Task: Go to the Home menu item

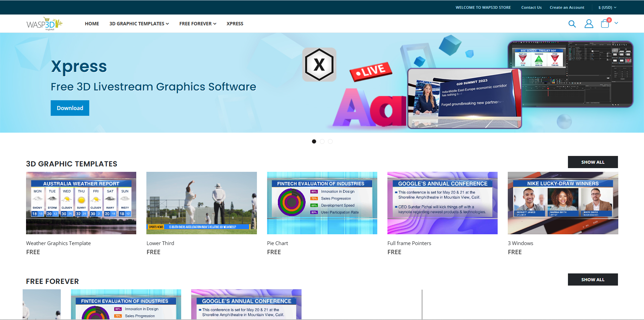Action: pos(92,24)
